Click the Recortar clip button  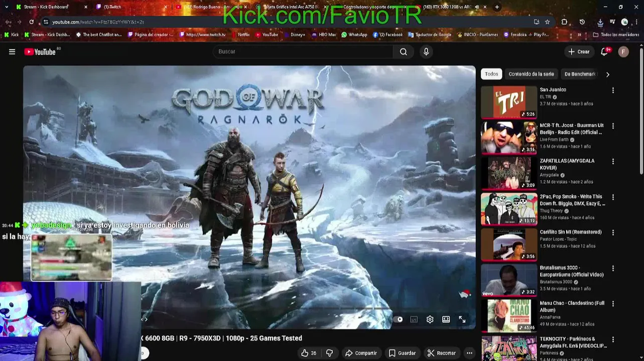coord(441,353)
